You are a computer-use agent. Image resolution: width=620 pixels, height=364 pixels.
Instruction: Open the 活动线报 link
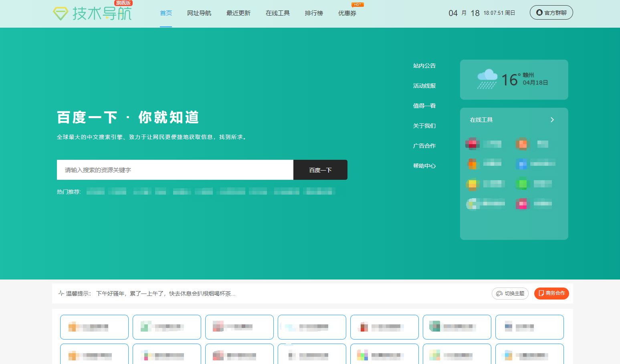[x=424, y=86]
